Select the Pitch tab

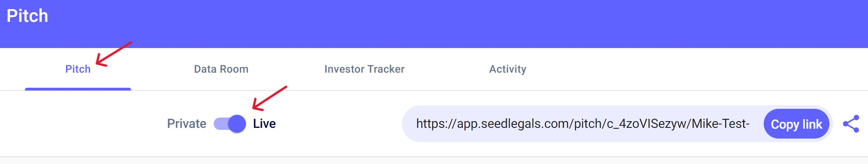pyautogui.click(x=78, y=69)
